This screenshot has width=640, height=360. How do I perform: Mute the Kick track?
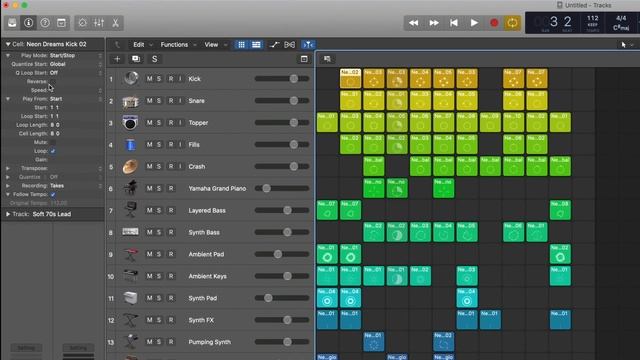[149, 79]
